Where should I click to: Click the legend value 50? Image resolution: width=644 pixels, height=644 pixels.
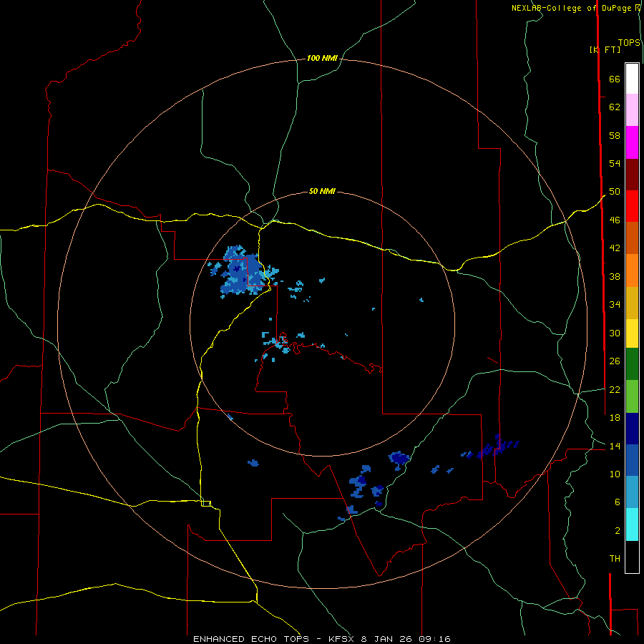point(615,192)
